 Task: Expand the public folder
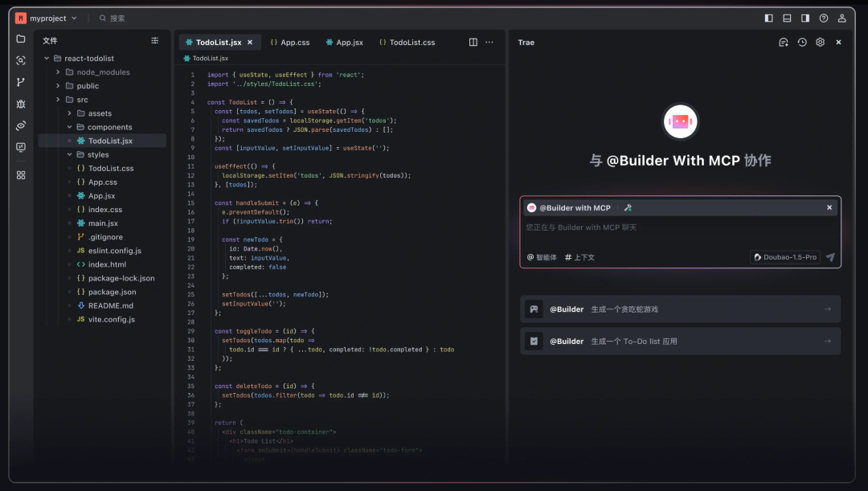click(x=58, y=86)
